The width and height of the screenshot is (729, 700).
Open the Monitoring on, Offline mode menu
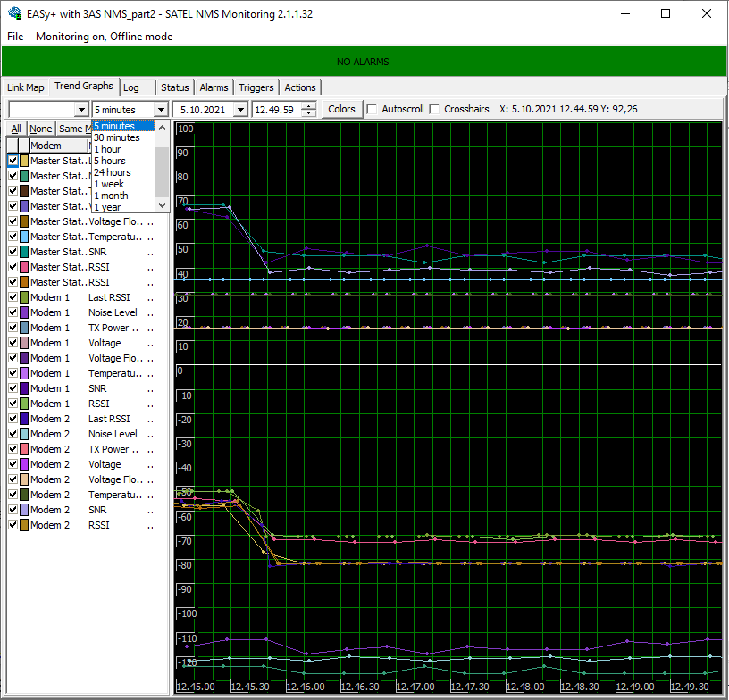click(105, 37)
